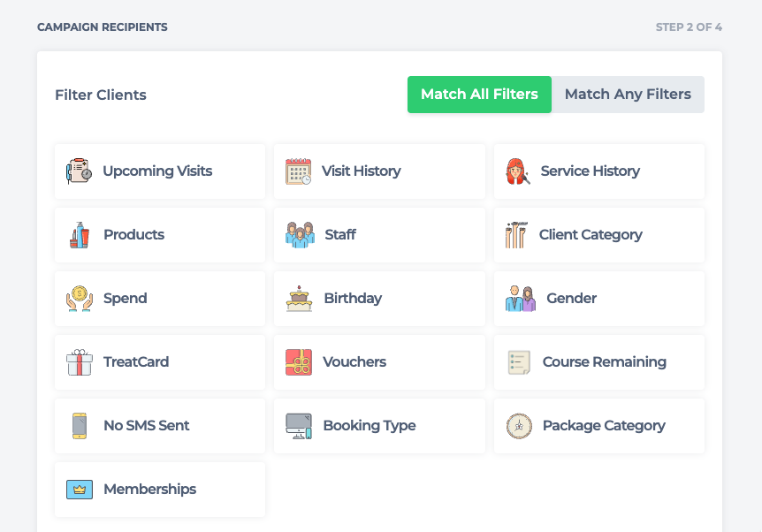Image resolution: width=762 pixels, height=532 pixels.
Task: Click the Service History hairdresser icon
Action: pyautogui.click(x=518, y=171)
